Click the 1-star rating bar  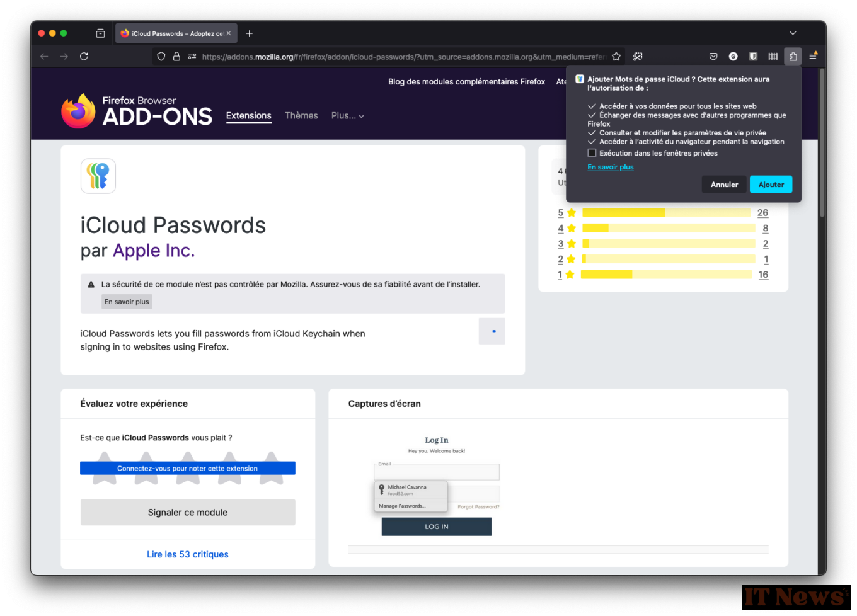coord(667,275)
